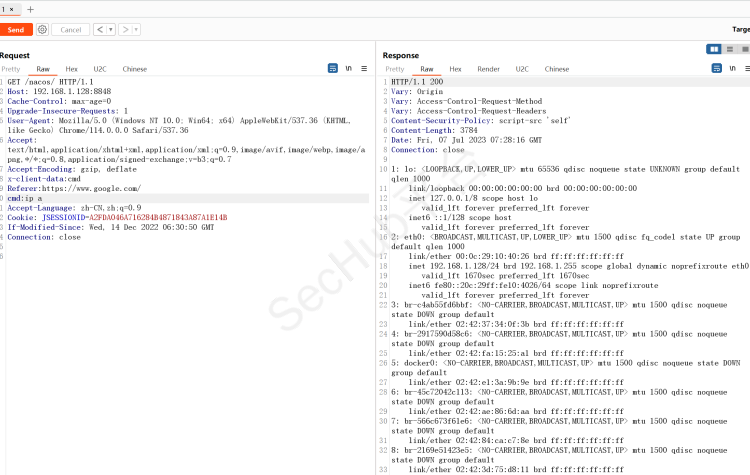This screenshot has height=475, width=750.
Task: Go forward to next request in history
Action: tap(125, 30)
